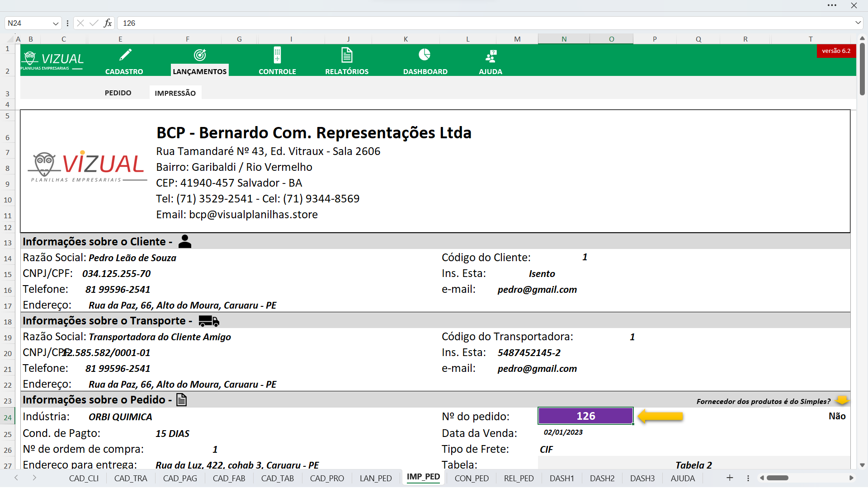Click the client person icon
Screen dimensions: 868x488
click(x=185, y=241)
